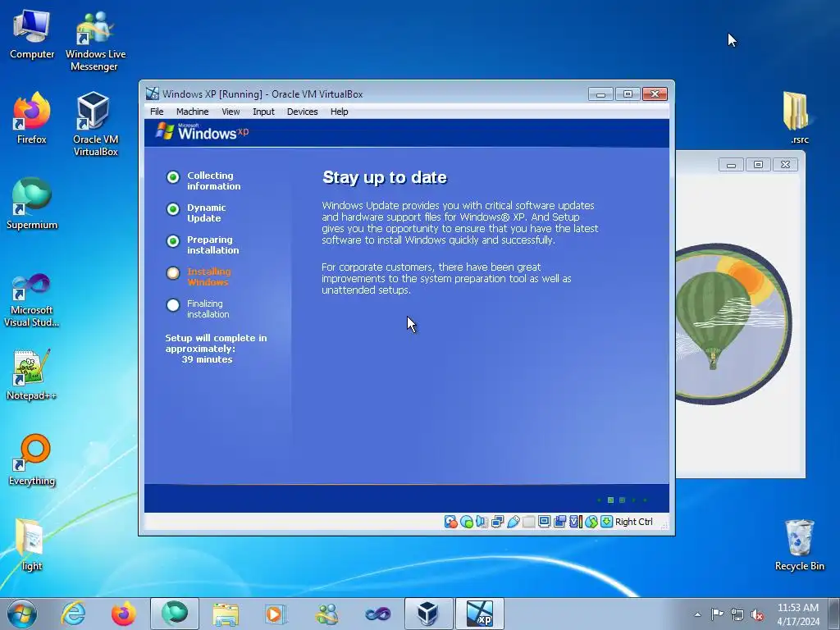
Task: Switch to VirtualBox Manager taskbar button
Action: 429,614
